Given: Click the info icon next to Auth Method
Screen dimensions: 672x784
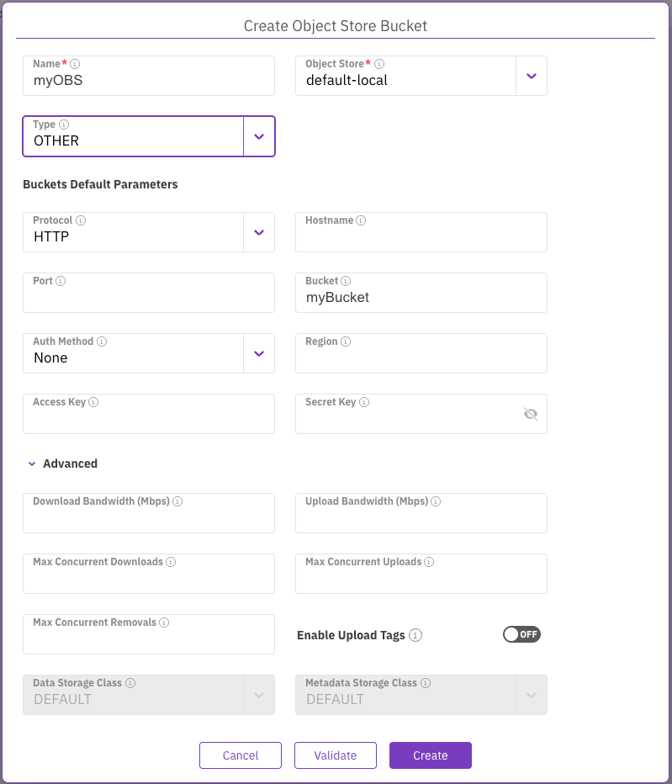Looking at the screenshot, I should pos(102,342).
